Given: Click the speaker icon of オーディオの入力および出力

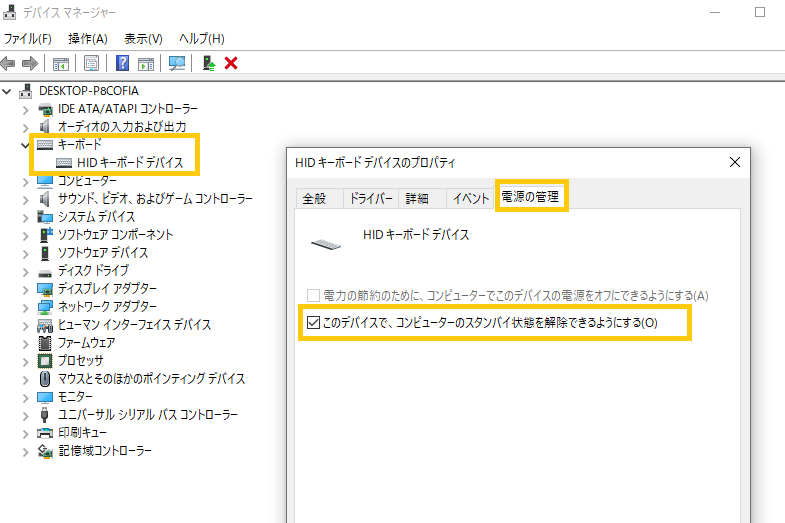Looking at the screenshot, I should 45,127.
